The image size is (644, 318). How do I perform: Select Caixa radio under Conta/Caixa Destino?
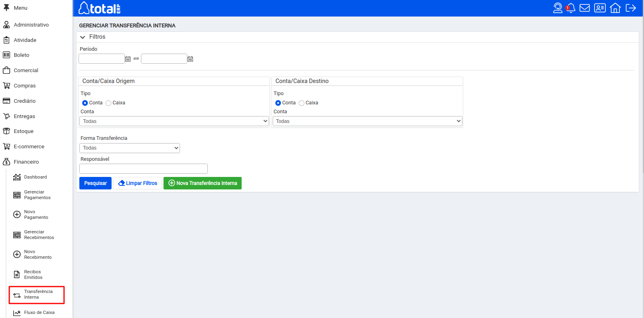coord(302,103)
